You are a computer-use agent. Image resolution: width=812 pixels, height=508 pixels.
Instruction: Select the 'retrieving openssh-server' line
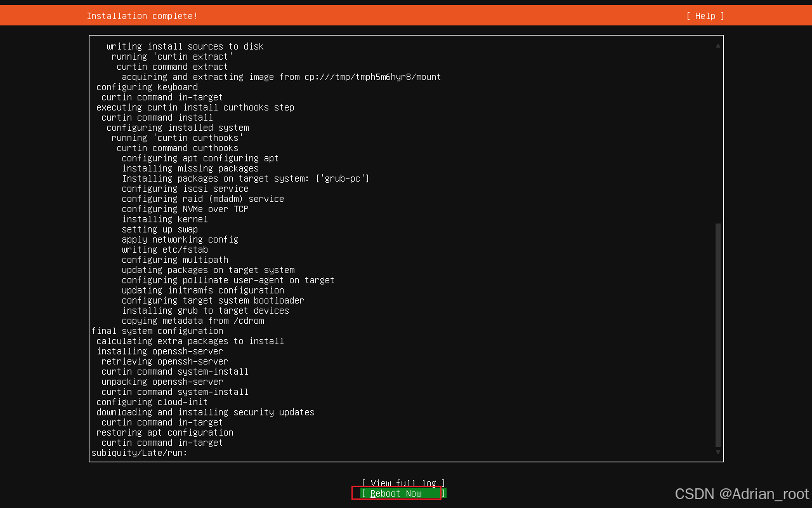[x=165, y=361]
